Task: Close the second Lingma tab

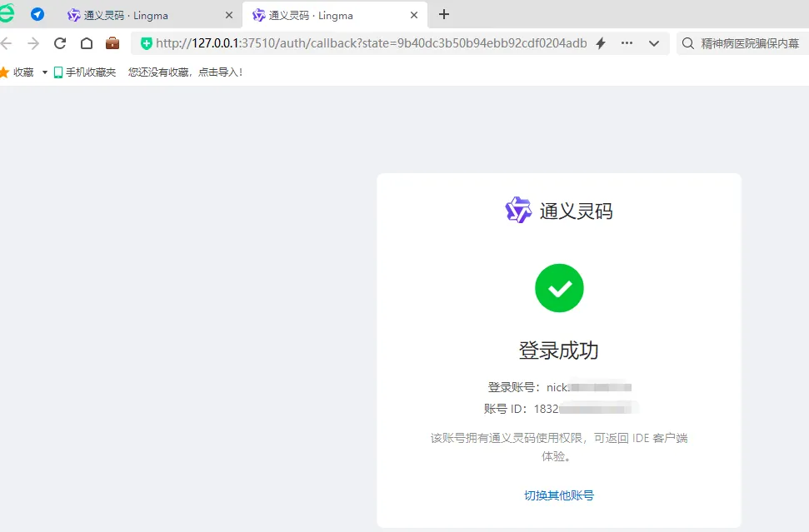Action: click(414, 16)
